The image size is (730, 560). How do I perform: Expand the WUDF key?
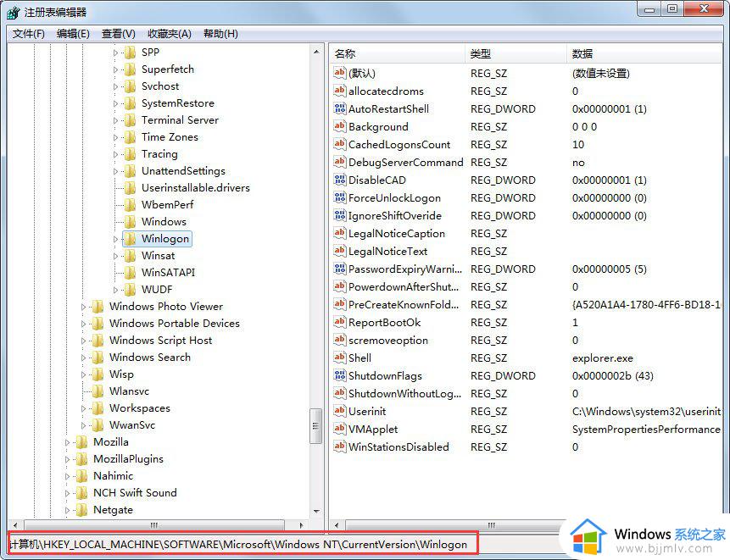pyautogui.click(x=115, y=290)
